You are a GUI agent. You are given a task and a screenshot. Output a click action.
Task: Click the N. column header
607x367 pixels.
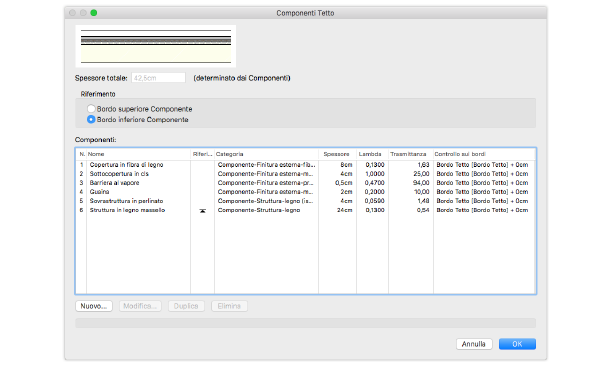pos(81,154)
